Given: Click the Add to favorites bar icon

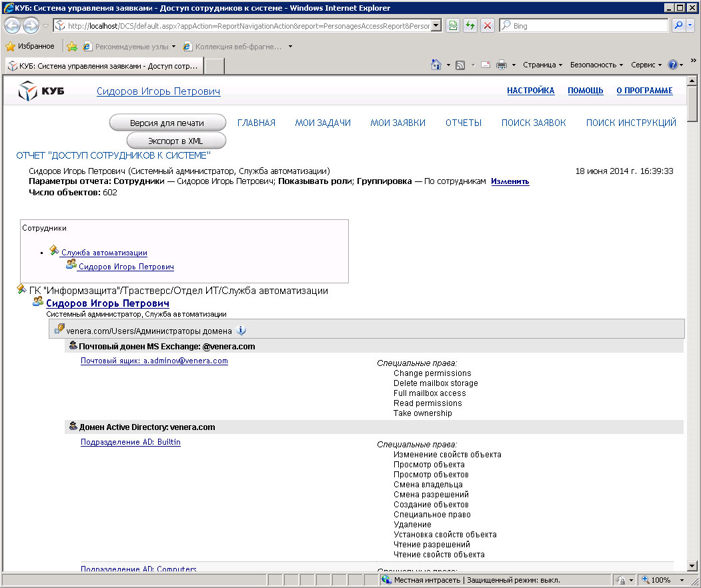Looking at the screenshot, I should [x=72, y=46].
